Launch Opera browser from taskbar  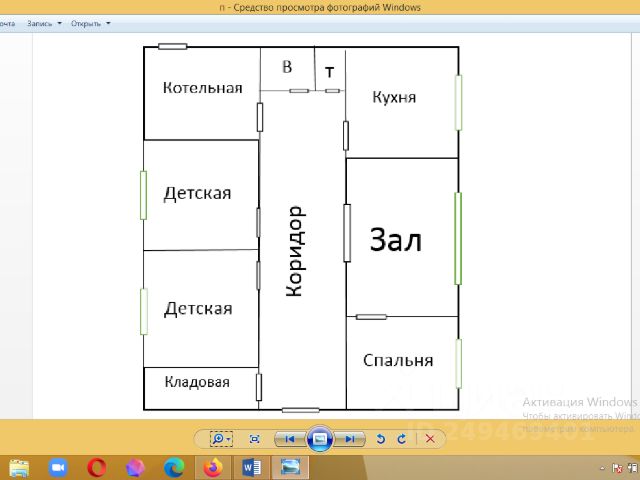(x=97, y=467)
